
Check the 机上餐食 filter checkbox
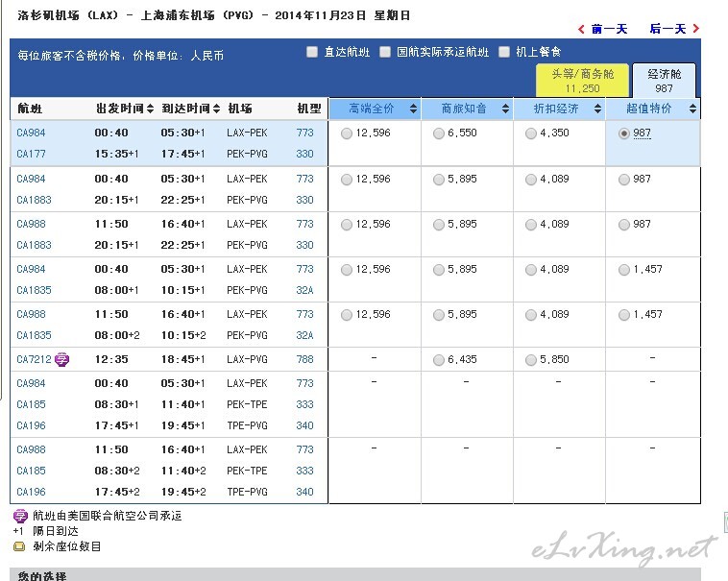coord(504,52)
